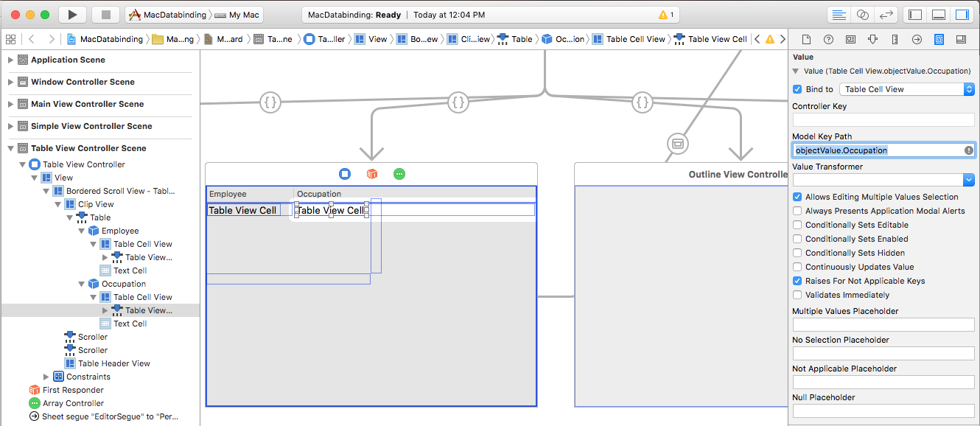Uncheck the Bind to checkbox

pos(797,89)
